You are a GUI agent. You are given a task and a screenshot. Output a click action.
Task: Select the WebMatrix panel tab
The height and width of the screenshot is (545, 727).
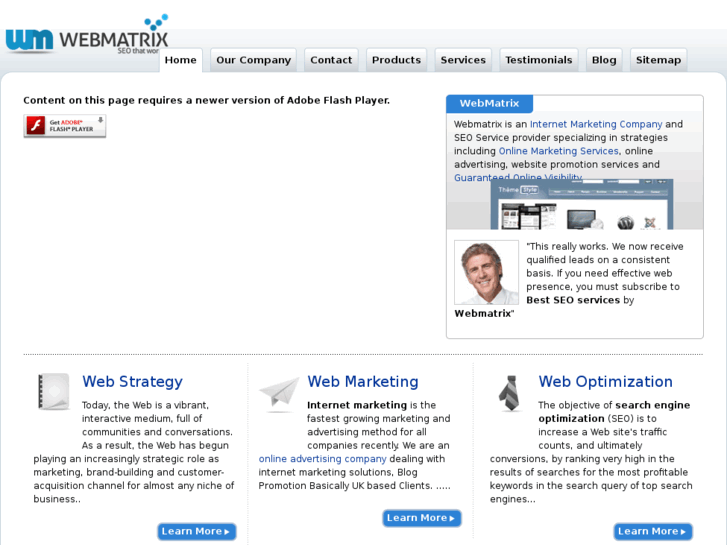tap(489, 103)
